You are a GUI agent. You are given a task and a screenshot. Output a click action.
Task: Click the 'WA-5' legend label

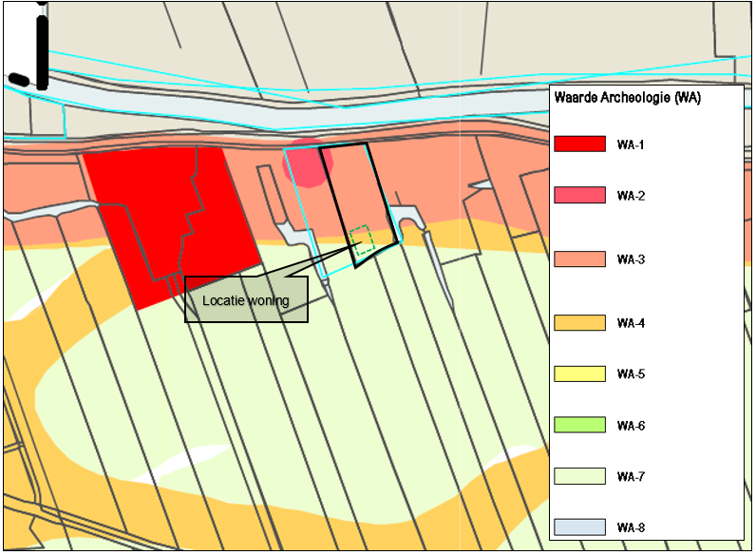click(631, 374)
